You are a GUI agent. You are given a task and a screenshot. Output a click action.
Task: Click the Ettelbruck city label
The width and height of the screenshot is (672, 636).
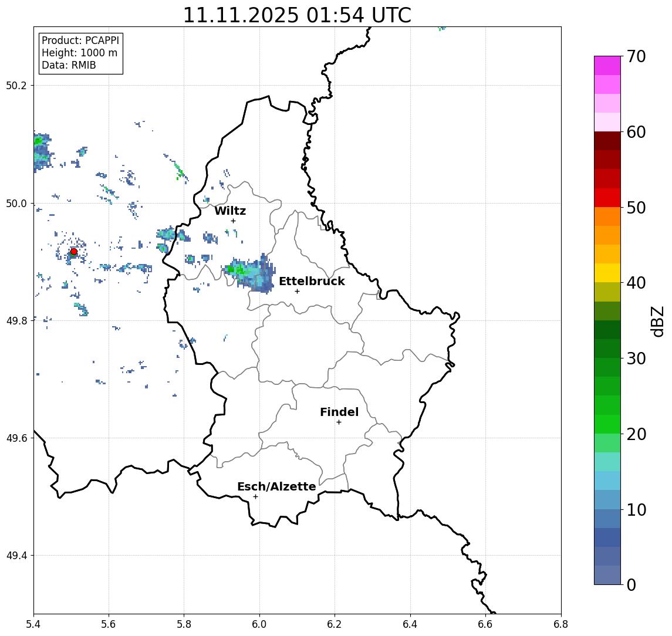312,281
